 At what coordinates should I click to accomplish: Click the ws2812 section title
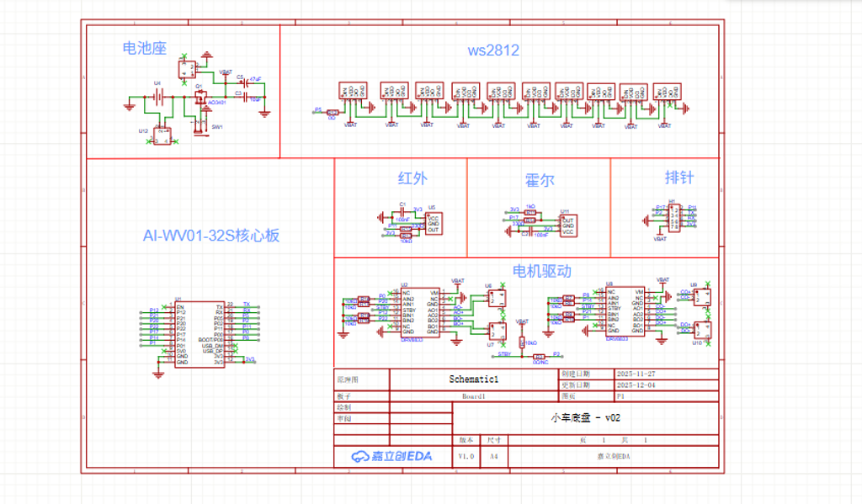pyautogui.click(x=493, y=50)
